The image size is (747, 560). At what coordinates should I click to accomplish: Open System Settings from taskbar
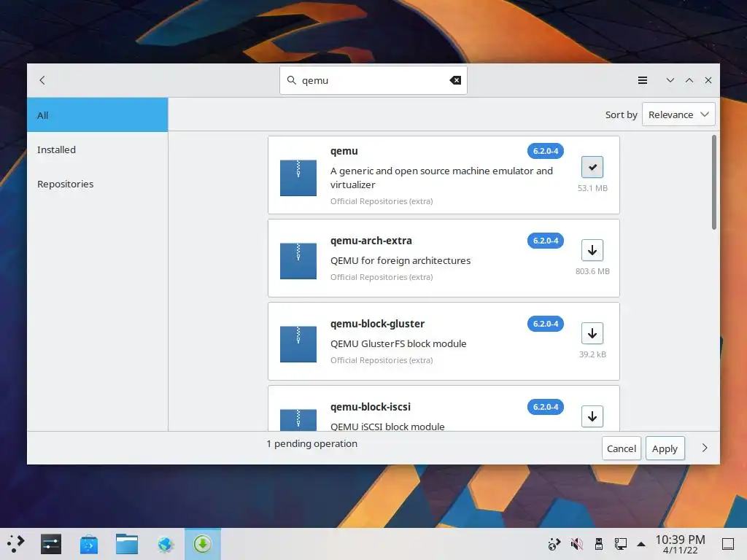pyautogui.click(x=51, y=544)
